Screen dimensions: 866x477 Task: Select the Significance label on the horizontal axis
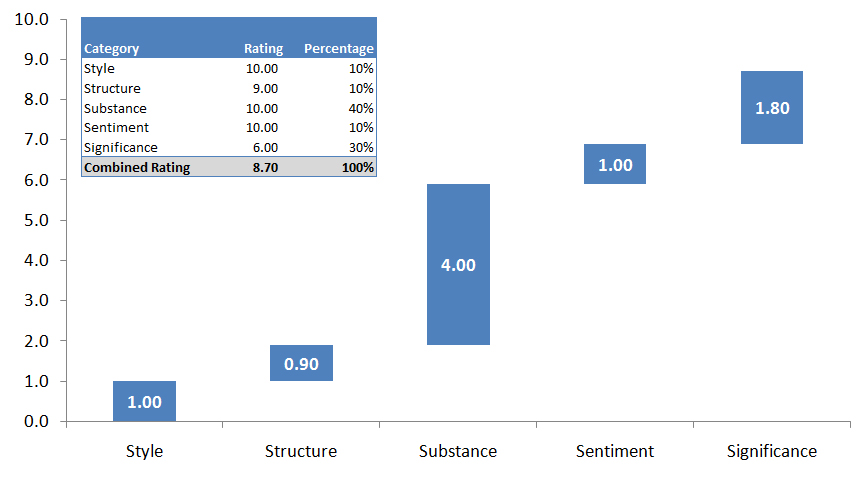772,451
